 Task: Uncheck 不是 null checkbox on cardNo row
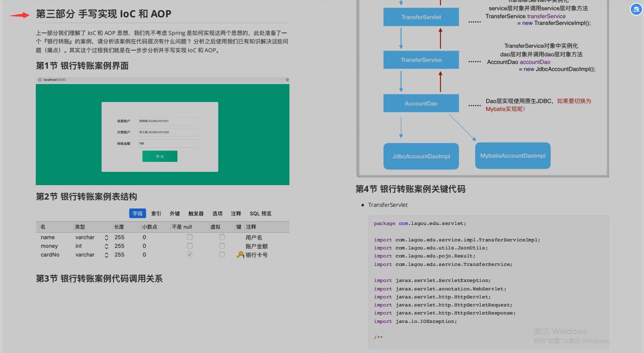point(190,255)
